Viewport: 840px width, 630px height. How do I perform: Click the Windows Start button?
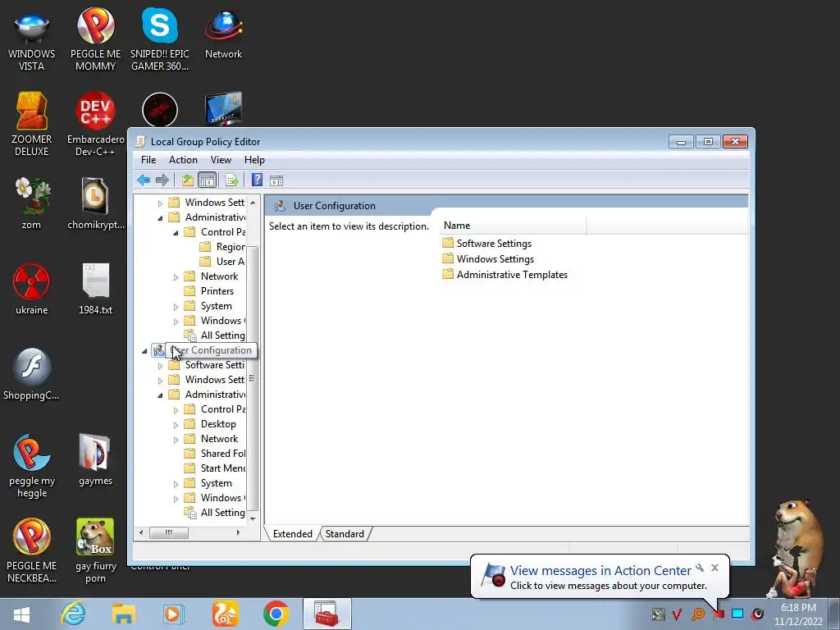click(x=22, y=614)
